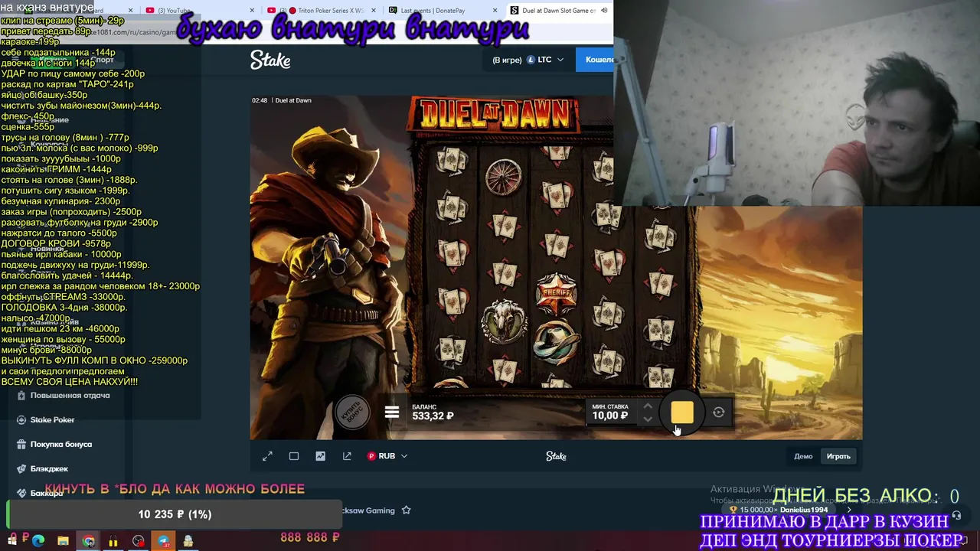Open OBS Studio from the taskbar

139,541
